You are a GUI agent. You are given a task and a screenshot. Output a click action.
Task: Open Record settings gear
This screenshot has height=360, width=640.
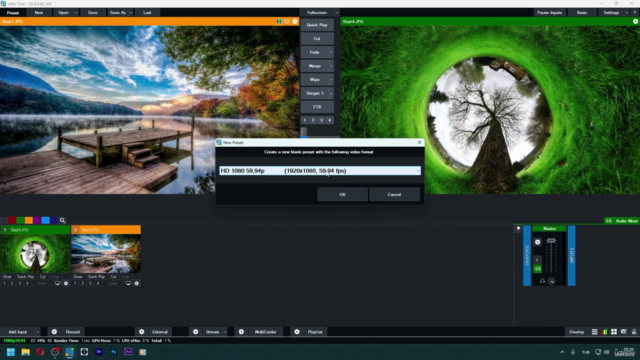click(54, 332)
